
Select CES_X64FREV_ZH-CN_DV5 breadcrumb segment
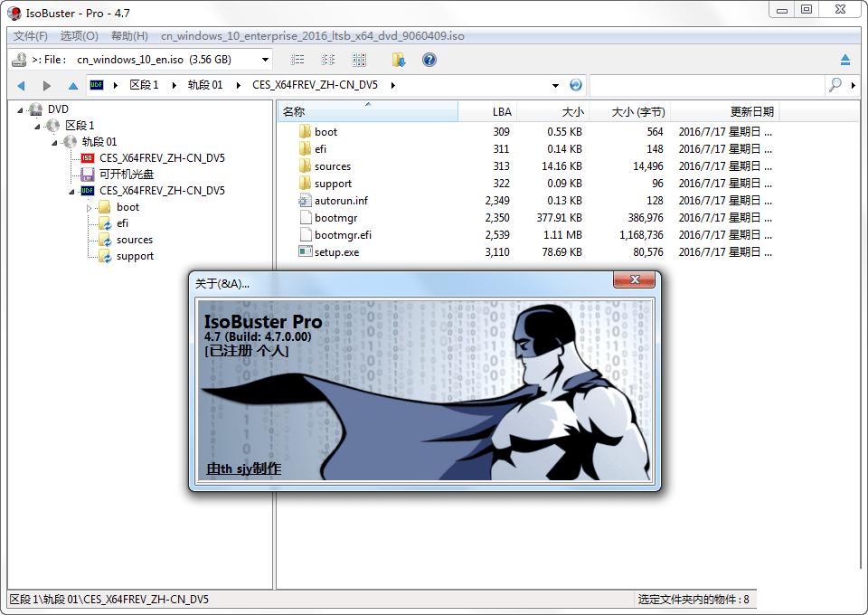[x=315, y=85]
